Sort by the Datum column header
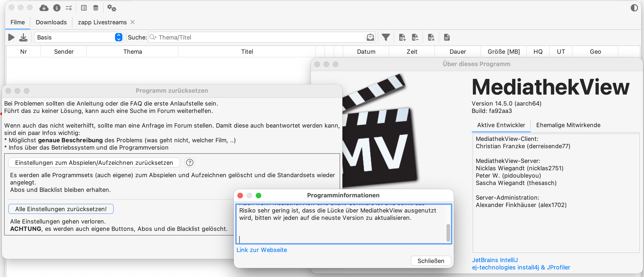Viewport: 644px width, 277px height. coord(366,52)
